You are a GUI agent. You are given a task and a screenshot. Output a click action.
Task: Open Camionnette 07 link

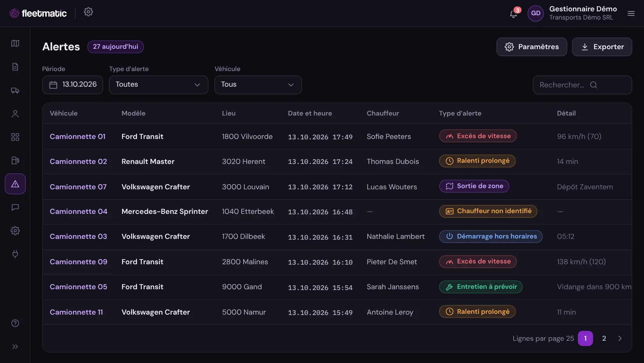point(78,187)
